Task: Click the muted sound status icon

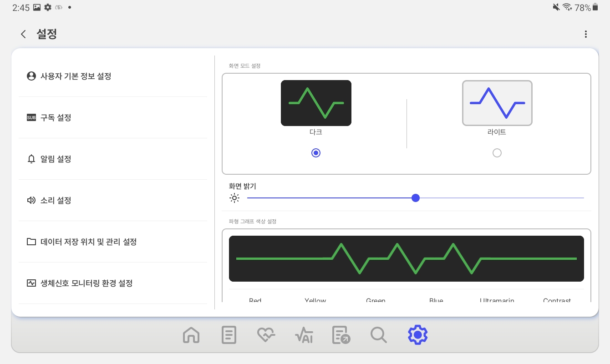Action: [556, 7]
